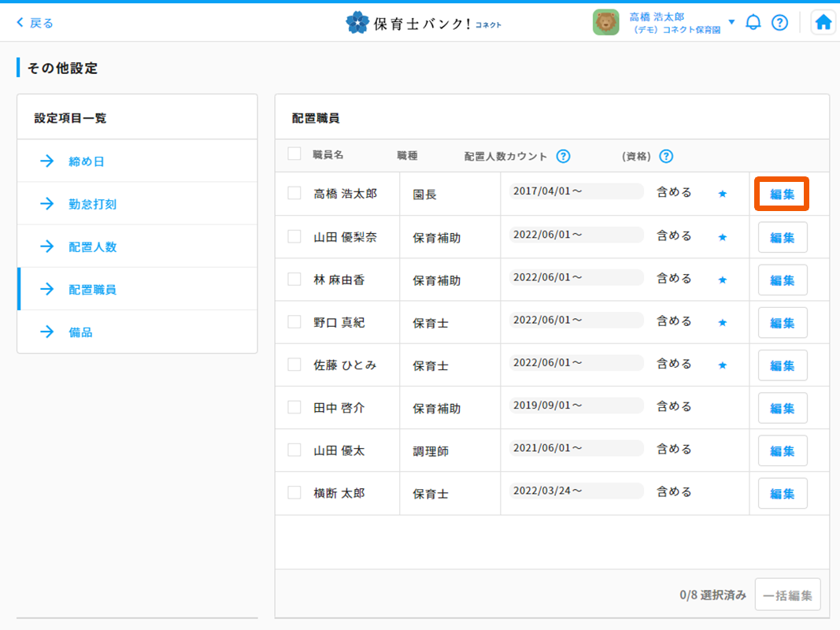Open notifications bell icon

coord(753,22)
